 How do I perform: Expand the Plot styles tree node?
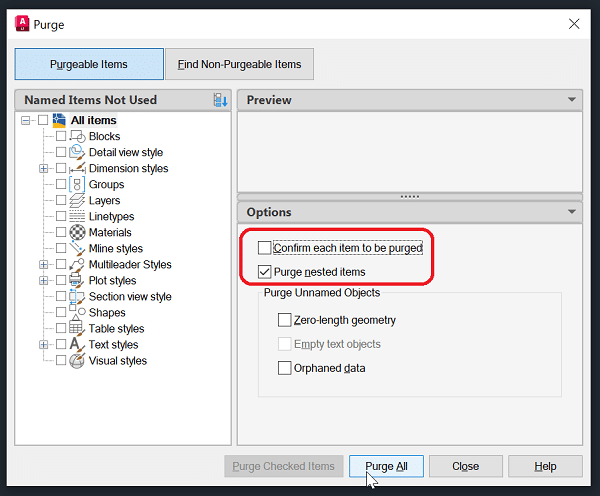44,281
